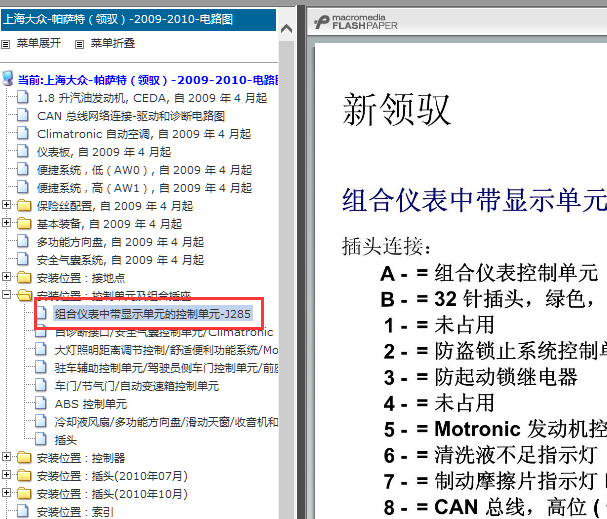Click the open folder icon of 控制单元及组合插座
This screenshot has width=607, height=519.
point(25,295)
